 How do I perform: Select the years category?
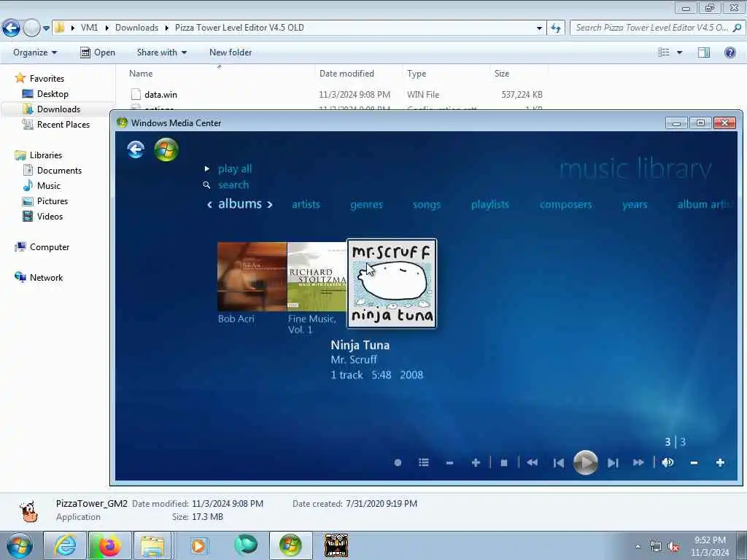[635, 204]
